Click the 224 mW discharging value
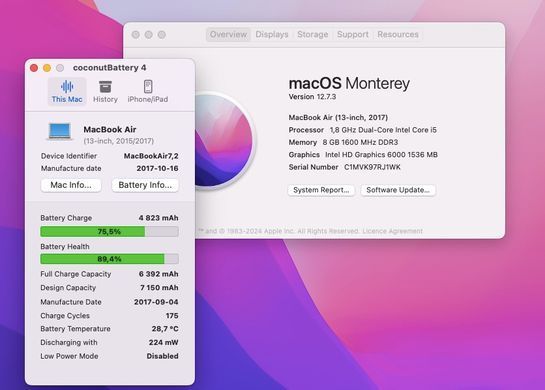This screenshot has height=390, width=545. tap(164, 342)
